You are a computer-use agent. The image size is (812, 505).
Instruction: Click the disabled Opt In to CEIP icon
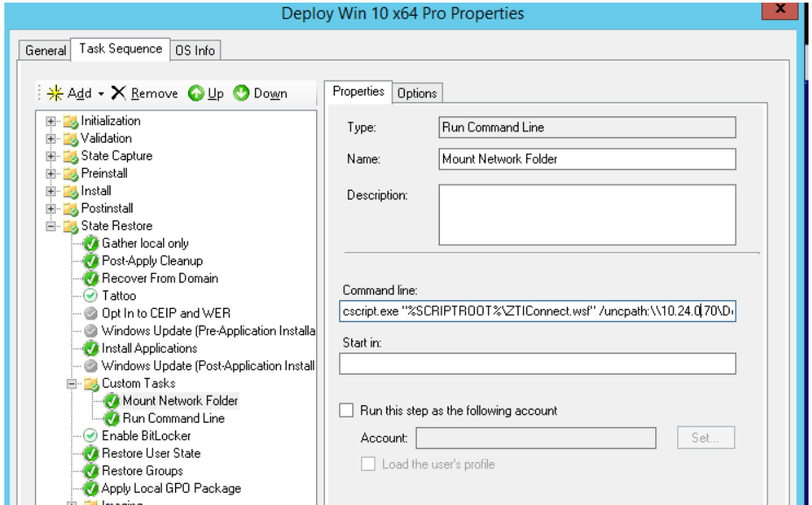tap(90, 313)
